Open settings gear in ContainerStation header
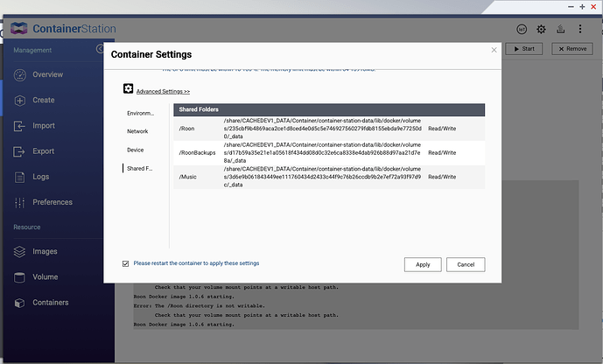Viewport: 603px width, 364px height. [541, 29]
